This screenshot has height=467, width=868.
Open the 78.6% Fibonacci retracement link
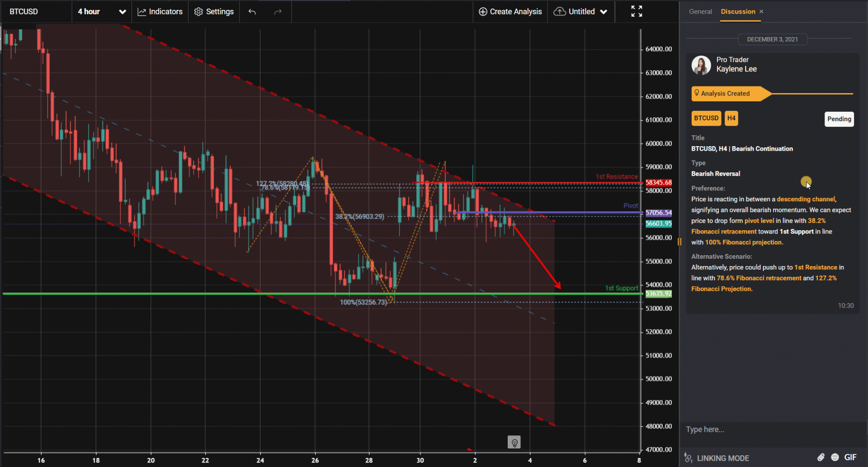point(759,278)
